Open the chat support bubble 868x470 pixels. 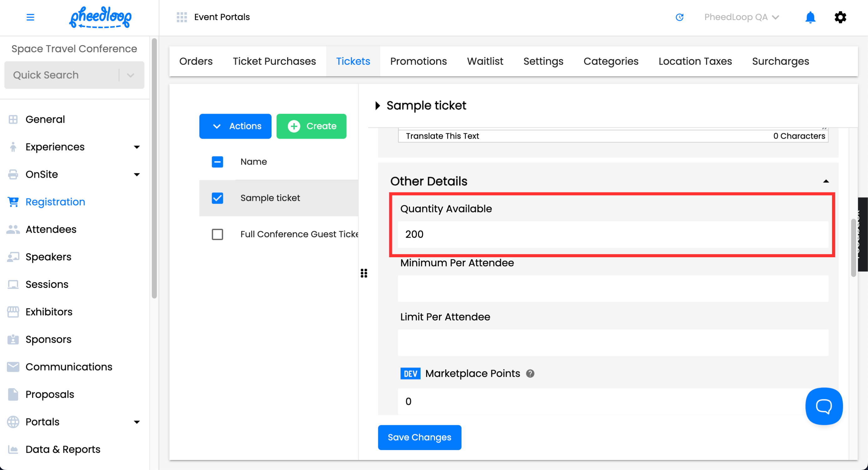point(824,406)
